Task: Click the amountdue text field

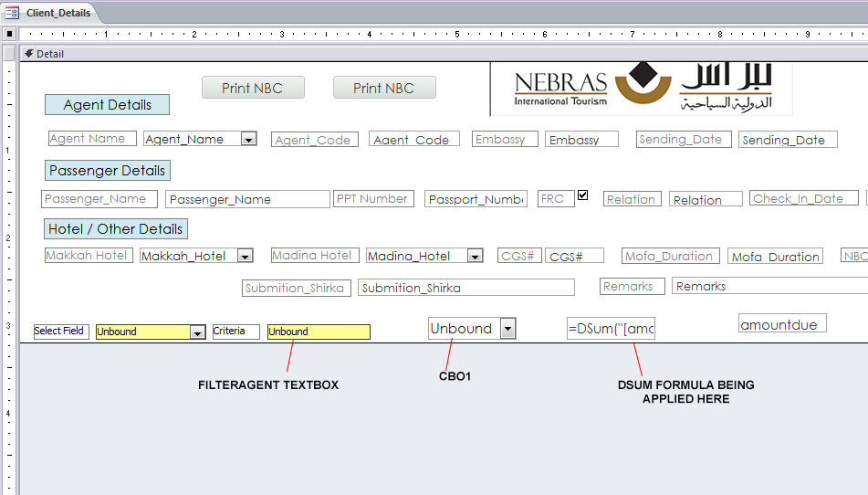Action: [782, 323]
